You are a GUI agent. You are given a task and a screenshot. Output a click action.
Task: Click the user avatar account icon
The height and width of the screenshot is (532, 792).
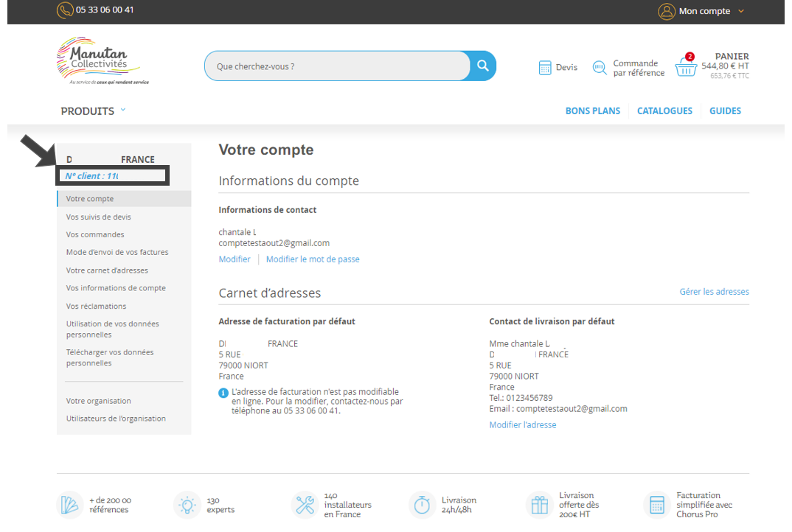[667, 11]
